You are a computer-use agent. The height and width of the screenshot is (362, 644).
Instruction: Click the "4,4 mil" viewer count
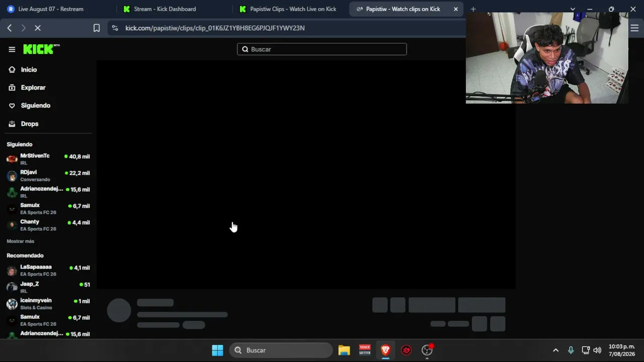pyautogui.click(x=81, y=223)
